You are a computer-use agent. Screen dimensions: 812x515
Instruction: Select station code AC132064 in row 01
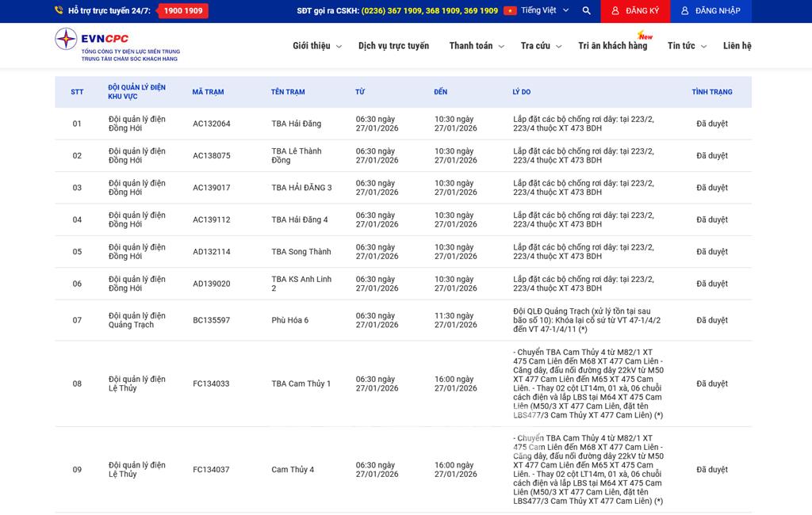tap(212, 124)
